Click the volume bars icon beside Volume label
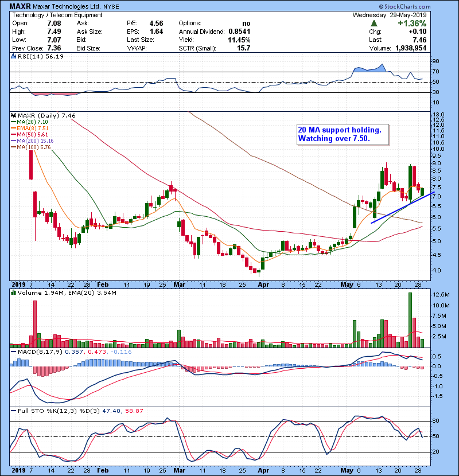Viewport: 459px width, 476px height. point(13,292)
